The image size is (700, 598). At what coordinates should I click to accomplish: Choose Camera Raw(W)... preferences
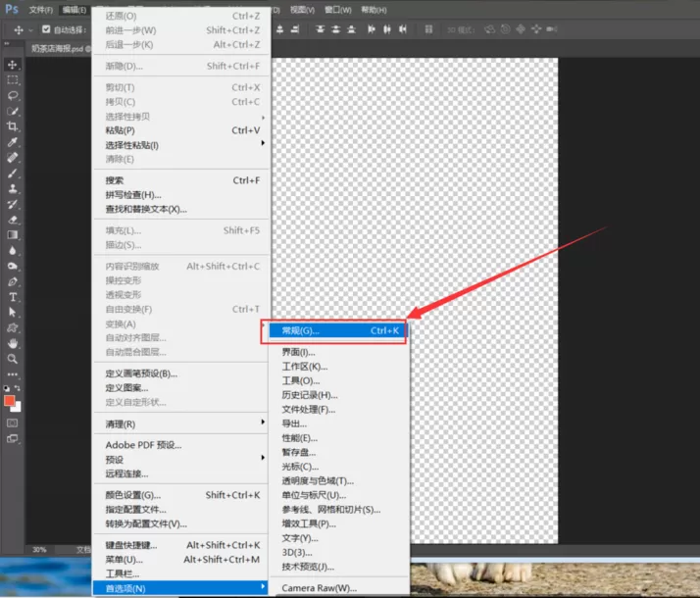[x=339, y=588]
